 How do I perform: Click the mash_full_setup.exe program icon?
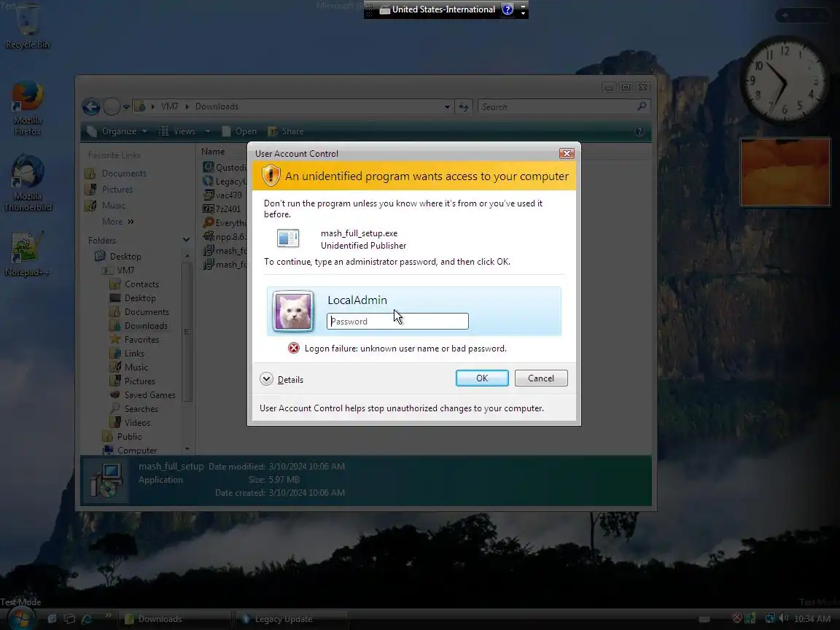point(288,238)
